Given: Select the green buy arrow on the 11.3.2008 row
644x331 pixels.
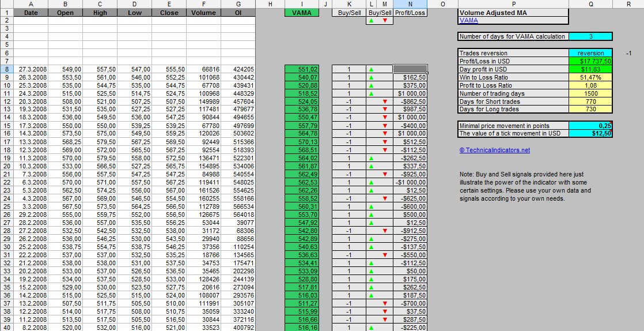Looking at the screenshot, I should tap(372, 158).
